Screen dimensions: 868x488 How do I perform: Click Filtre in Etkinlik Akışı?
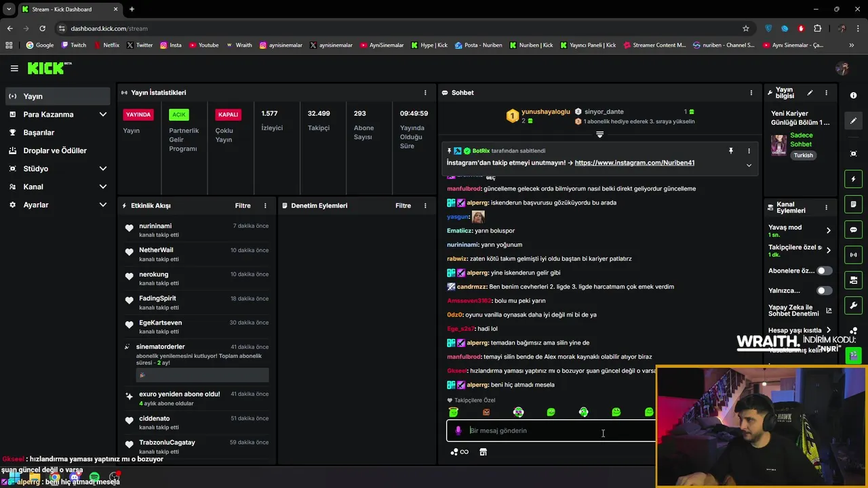pyautogui.click(x=243, y=205)
